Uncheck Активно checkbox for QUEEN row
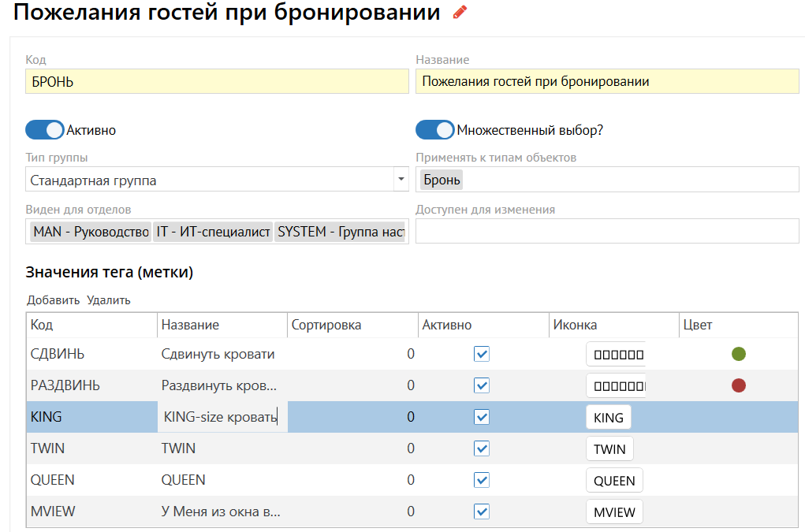 482,481
